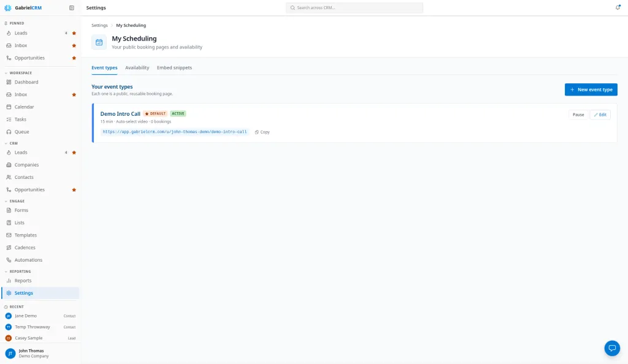Click the Dashboard grid icon
The image size is (628, 364).
click(9, 82)
